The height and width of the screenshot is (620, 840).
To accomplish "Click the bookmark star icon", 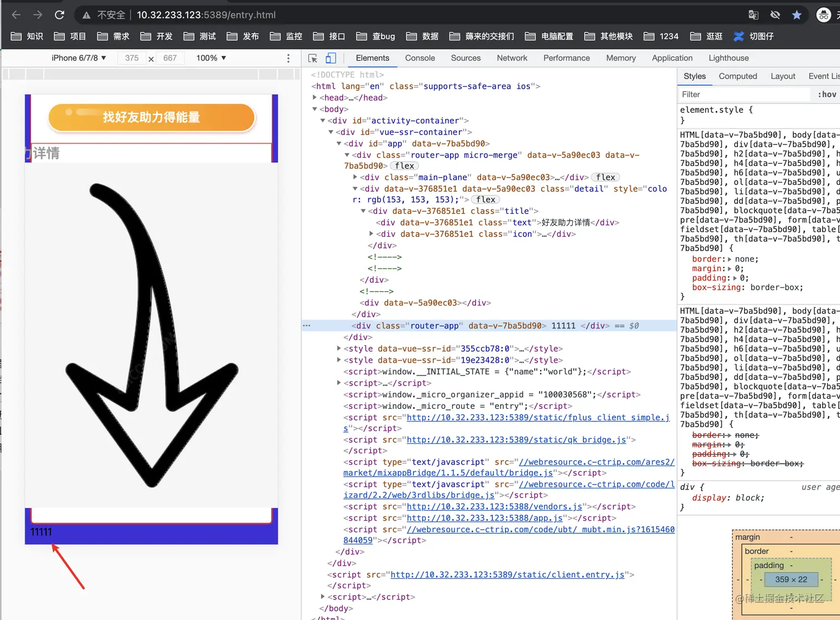I will pyautogui.click(x=797, y=15).
